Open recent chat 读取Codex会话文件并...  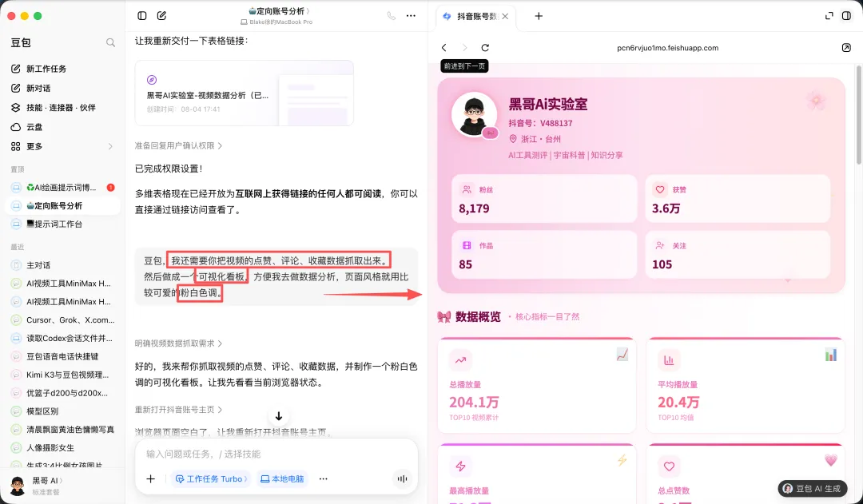(62, 338)
